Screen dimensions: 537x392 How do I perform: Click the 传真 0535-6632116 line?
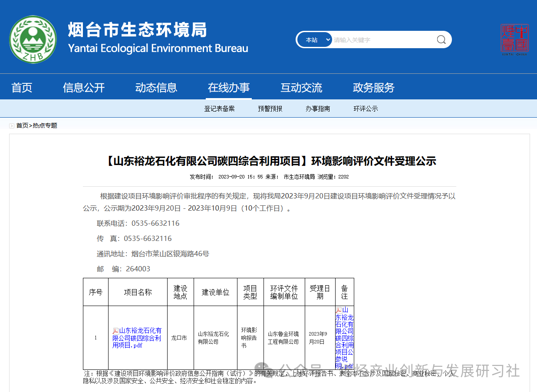pos(134,239)
